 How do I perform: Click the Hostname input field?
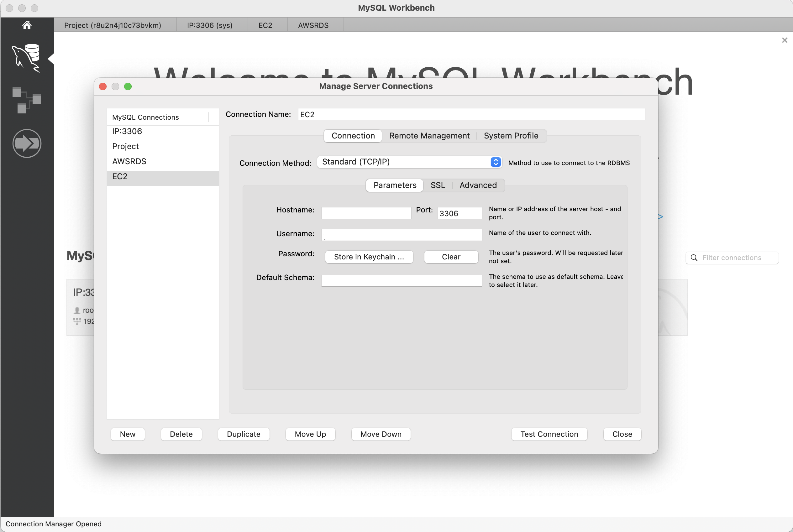click(366, 213)
